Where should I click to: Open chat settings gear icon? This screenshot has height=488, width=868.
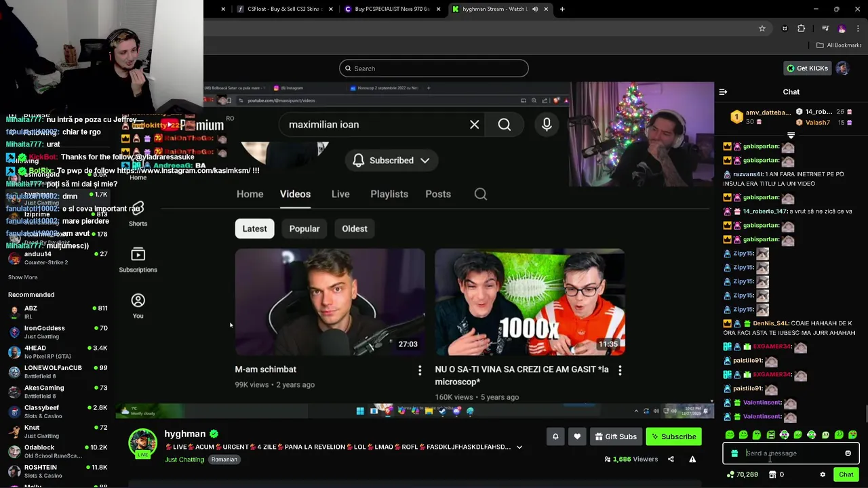823,474
